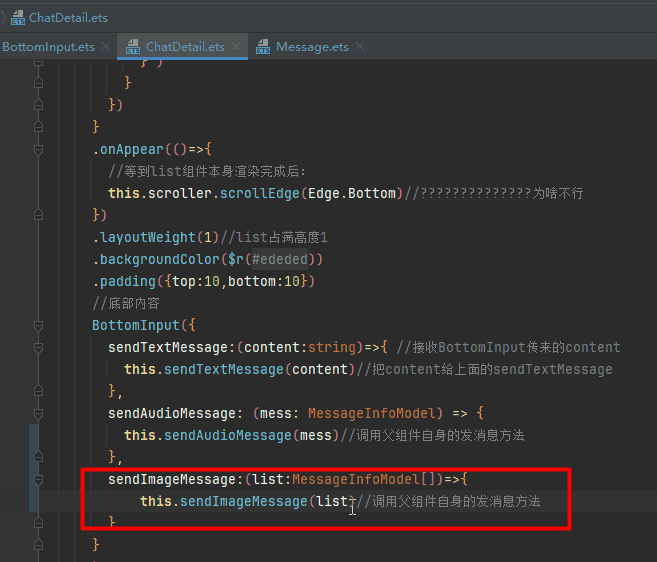
Task: Close the ChatDetail.ets editor tab
Action: (236, 47)
